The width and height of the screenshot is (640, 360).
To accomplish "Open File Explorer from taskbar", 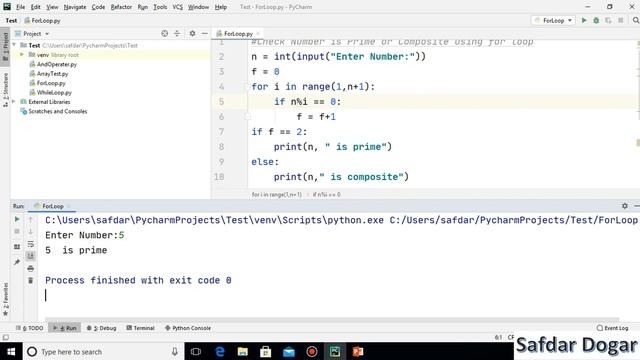I will [x=242, y=351].
